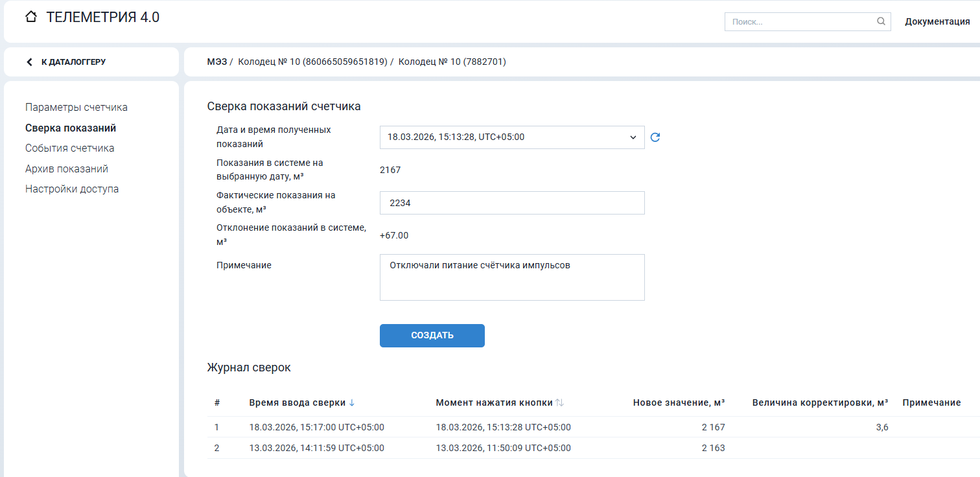Select first journal row dated 18.03.2026
The height and width of the screenshot is (477, 980).
point(316,427)
